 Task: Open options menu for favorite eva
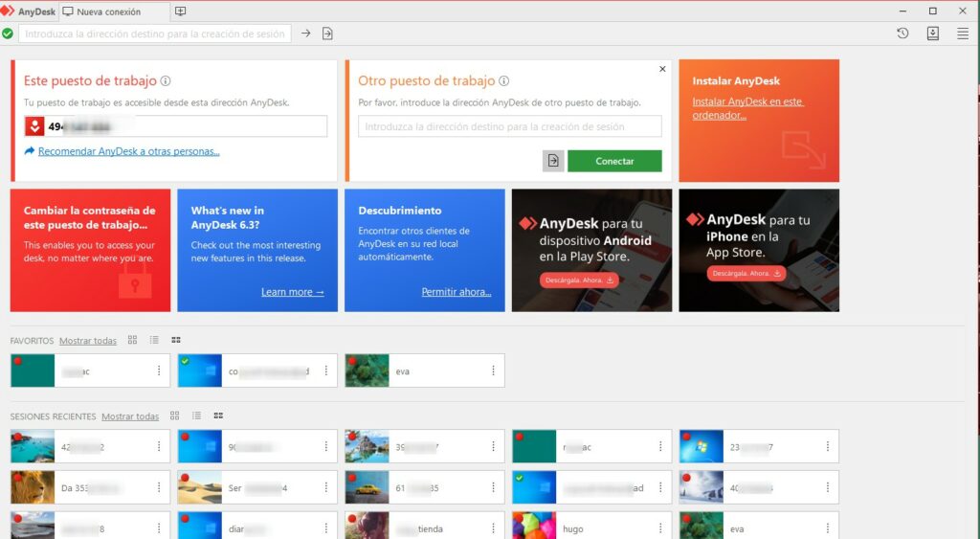point(493,371)
